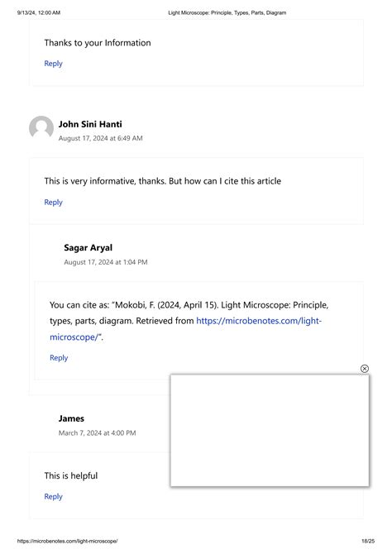Viewport: 392px width, 554px height.
Task: Click the James commenter name
Action: pos(71,418)
